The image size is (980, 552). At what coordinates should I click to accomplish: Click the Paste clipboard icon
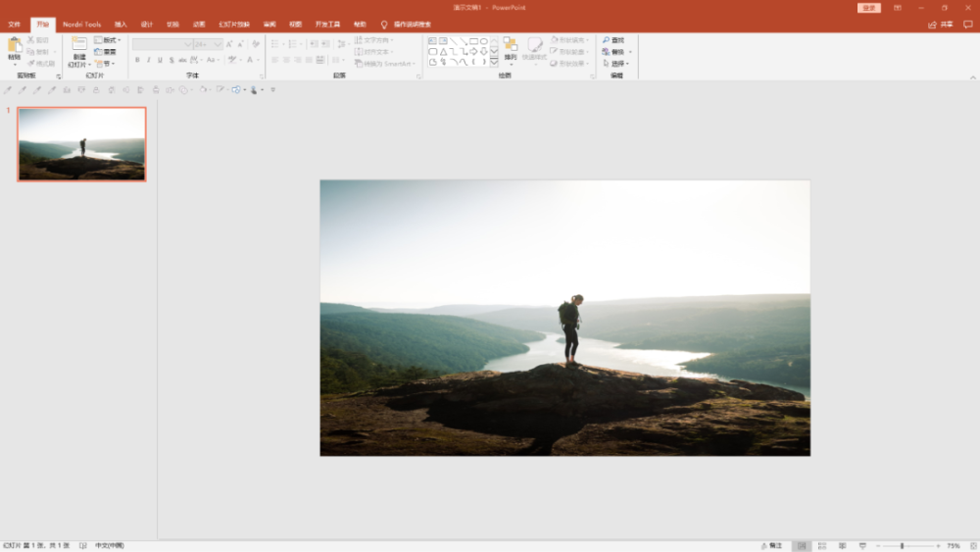(14, 45)
